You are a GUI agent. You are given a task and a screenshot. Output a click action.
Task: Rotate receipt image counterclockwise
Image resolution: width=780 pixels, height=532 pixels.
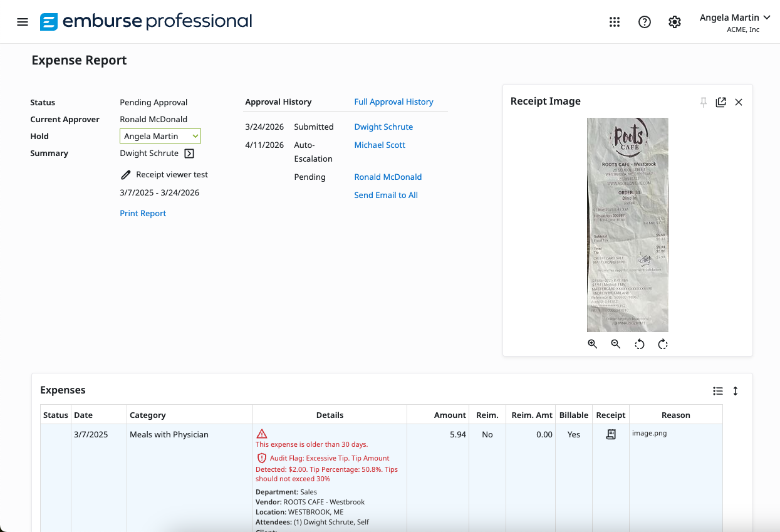[x=639, y=344]
